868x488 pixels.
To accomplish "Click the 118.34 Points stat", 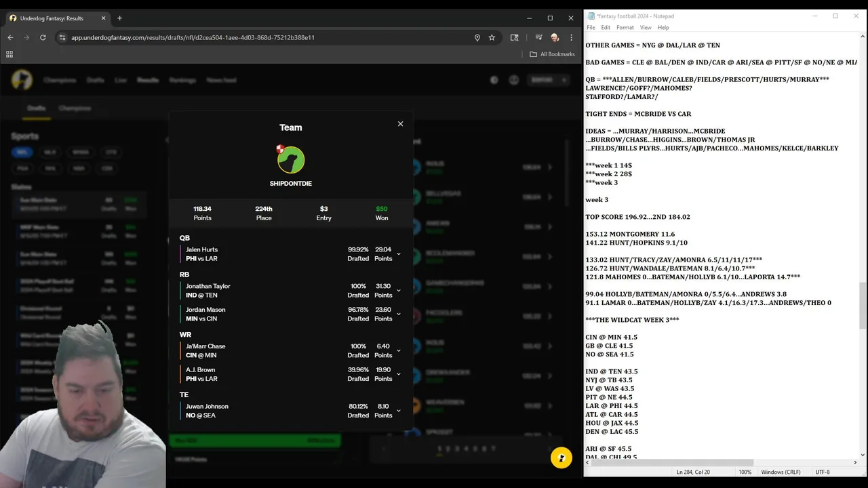I will (202, 213).
